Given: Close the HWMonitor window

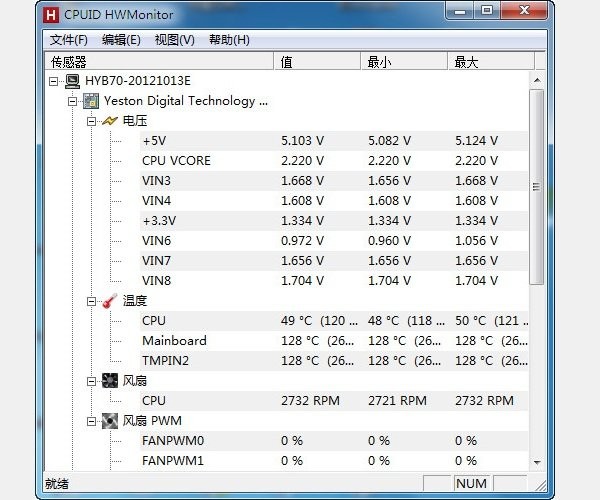Looking at the screenshot, I should pos(524,11).
